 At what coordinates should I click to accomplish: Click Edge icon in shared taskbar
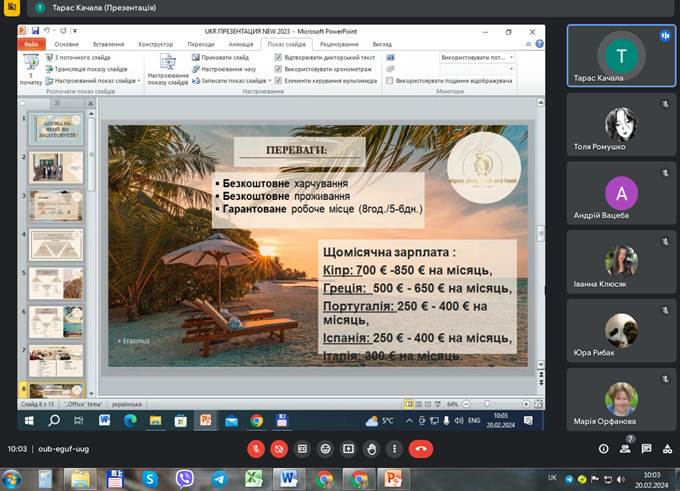tap(130, 420)
